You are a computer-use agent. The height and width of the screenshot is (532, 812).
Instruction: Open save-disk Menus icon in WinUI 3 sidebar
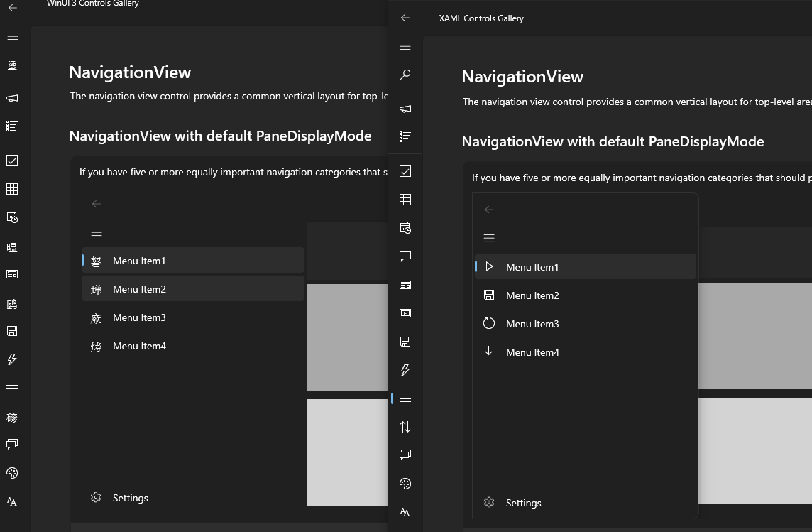pos(13,331)
